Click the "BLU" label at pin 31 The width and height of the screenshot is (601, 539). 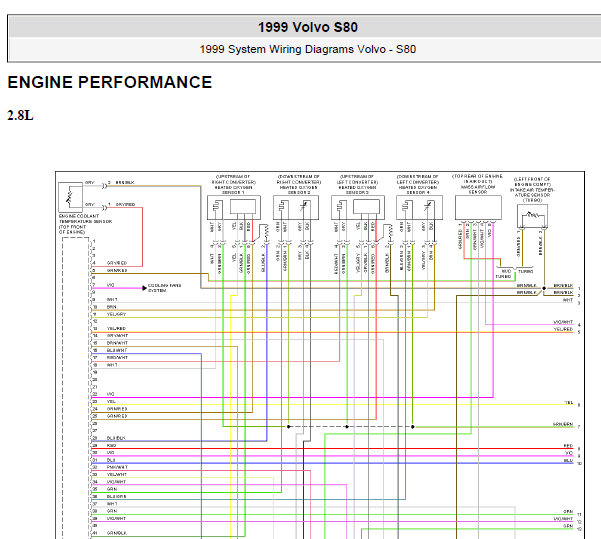[x=111, y=460]
